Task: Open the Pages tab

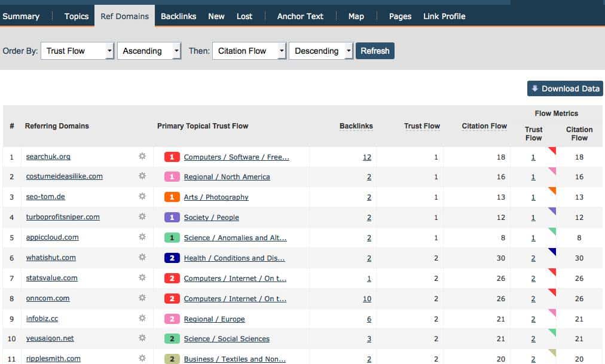Action: pos(400,16)
